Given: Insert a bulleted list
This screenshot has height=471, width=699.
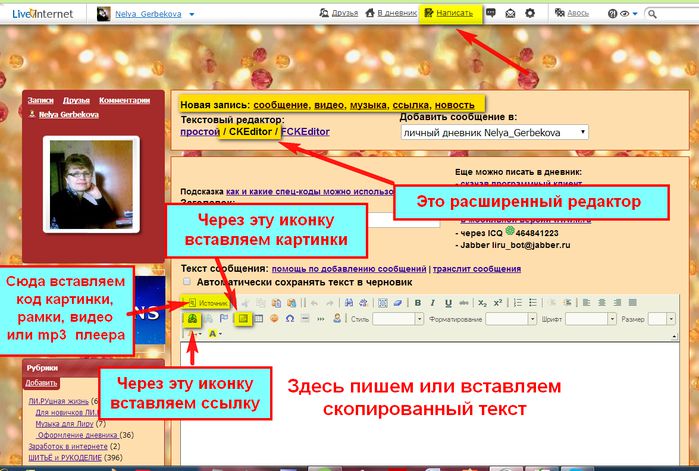Looking at the screenshot, I should click(533, 303).
